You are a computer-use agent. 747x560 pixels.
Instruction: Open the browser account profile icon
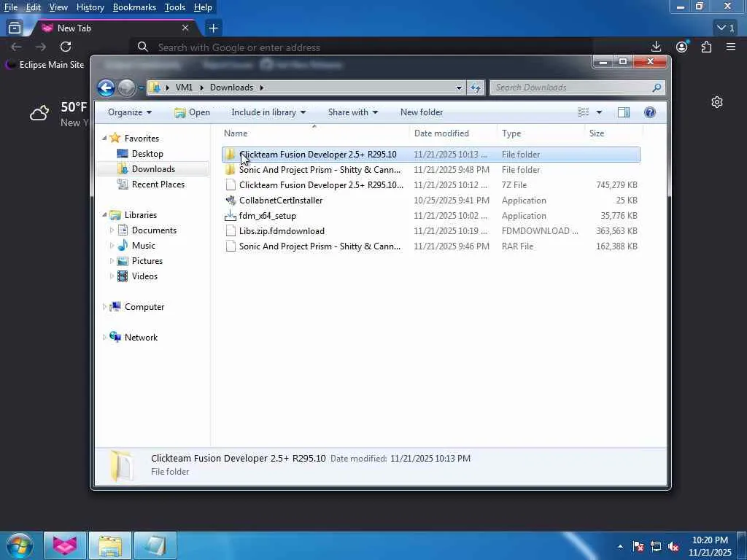(x=682, y=47)
